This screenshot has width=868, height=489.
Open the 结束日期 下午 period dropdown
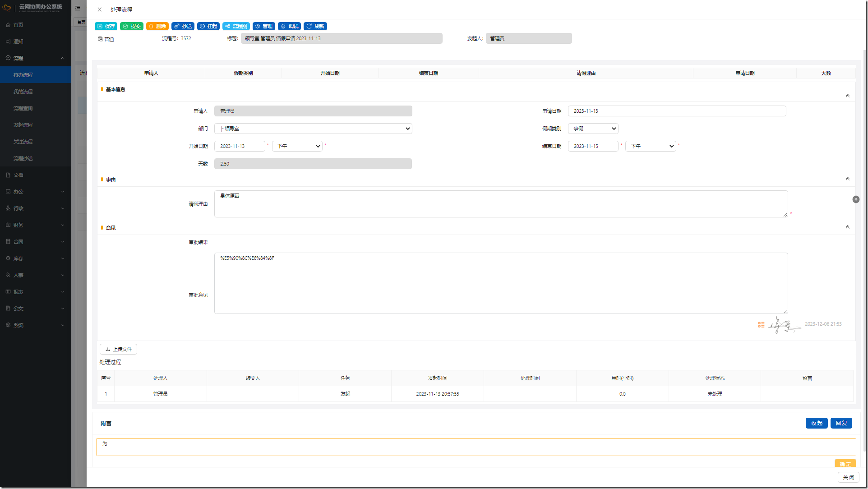(651, 146)
